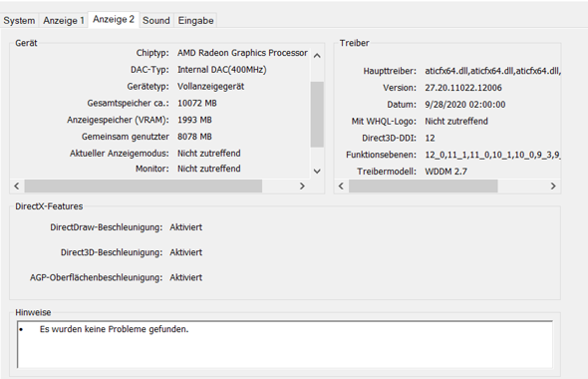
Task: Click the 'Chiptyp:' label
Action: click(x=152, y=53)
